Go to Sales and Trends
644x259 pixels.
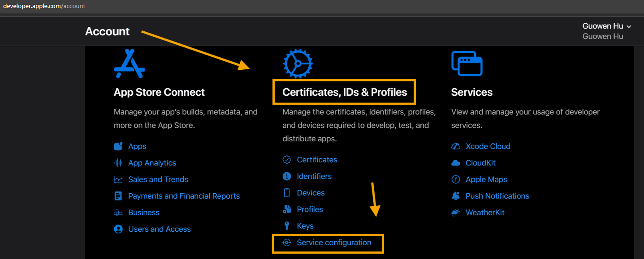pyautogui.click(x=158, y=179)
